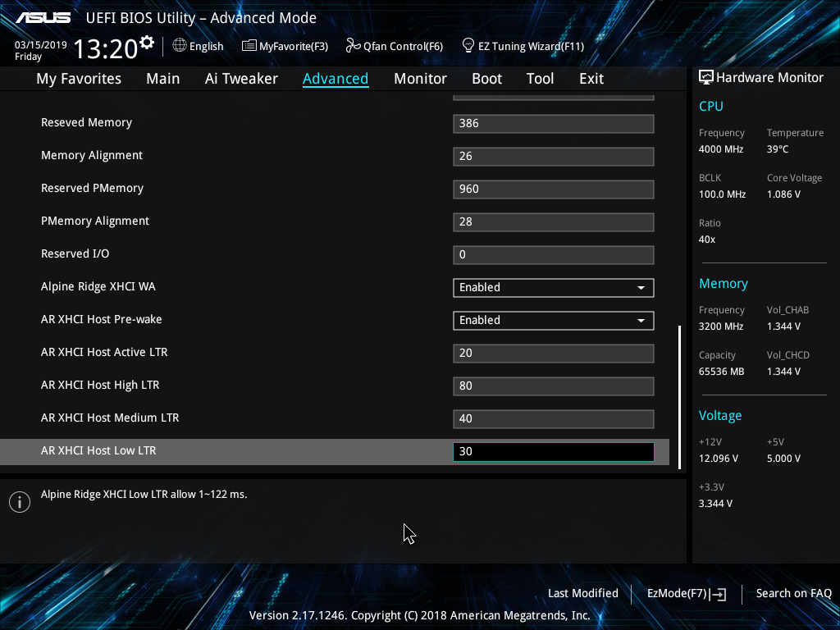Open Qfan Control(F6) text button
This screenshot has width=840, height=630.
point(403,47)
